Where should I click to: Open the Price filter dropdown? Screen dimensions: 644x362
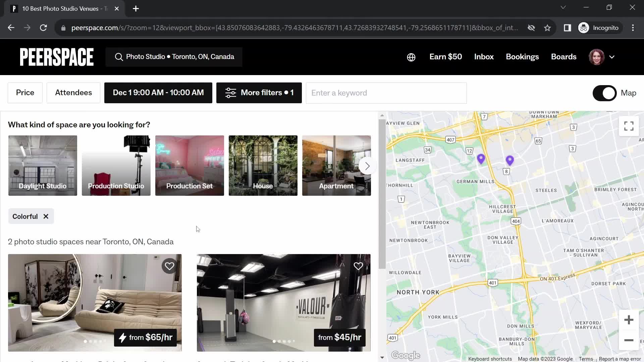point(25,93)
